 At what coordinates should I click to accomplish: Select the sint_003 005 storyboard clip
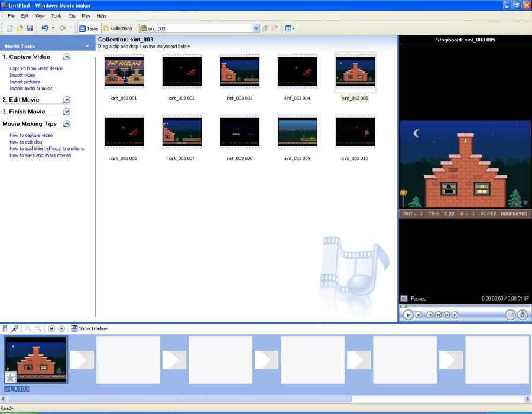point(36,360)
